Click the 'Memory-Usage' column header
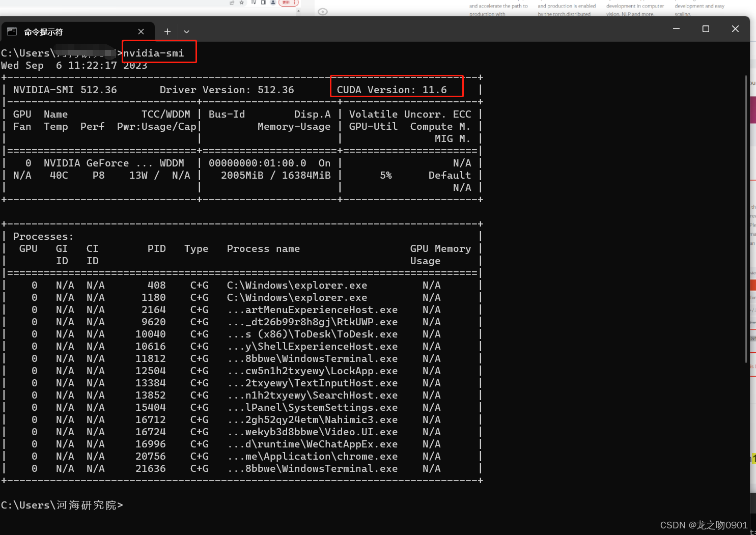The height and width of the screenshot is (535, 756). point(294,126)
